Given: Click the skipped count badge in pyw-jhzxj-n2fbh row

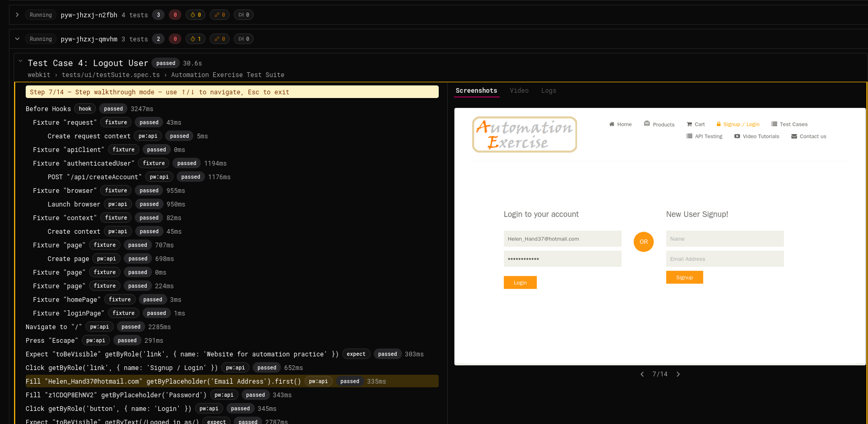Looking at the screenshot, I should tap(244, 15).
